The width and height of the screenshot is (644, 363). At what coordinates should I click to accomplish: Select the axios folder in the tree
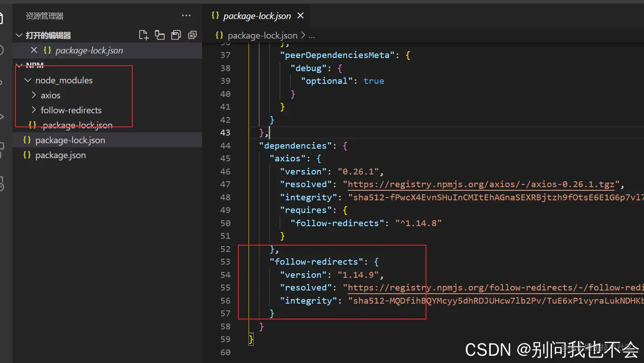tap(50, 95)
